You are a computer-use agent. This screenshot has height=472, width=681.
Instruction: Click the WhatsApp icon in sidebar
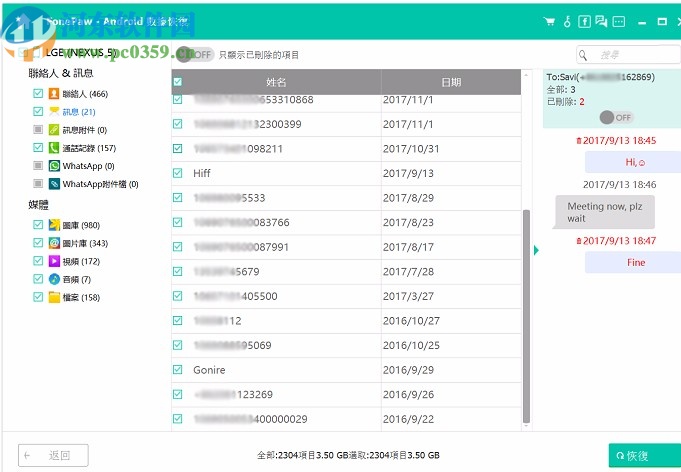[54, 165]
